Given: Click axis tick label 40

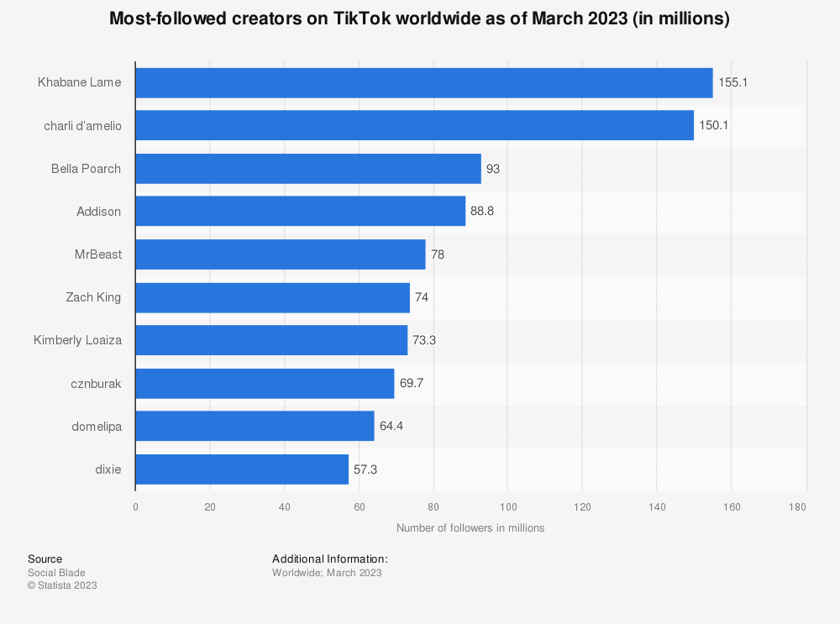Looking at the screenshot, I should tap(285, 507).
